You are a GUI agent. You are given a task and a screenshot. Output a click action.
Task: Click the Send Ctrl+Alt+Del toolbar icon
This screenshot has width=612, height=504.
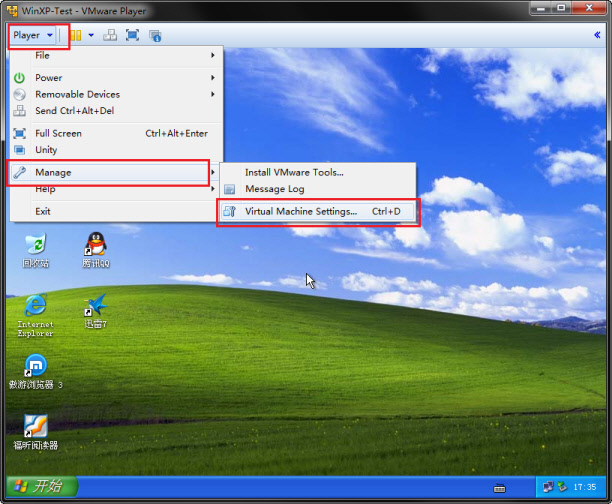(x=110, y=36)
